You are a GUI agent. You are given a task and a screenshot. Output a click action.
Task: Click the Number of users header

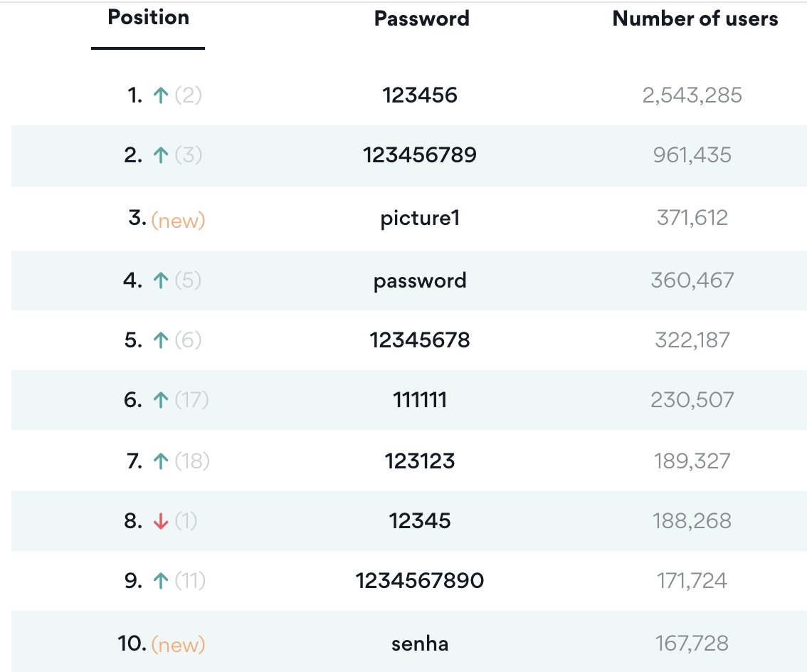tap(695, 19)
